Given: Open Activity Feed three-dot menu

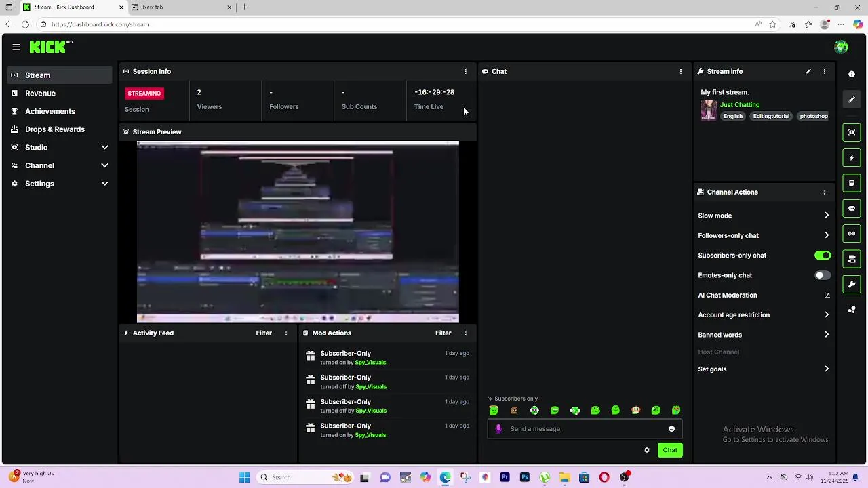Looking at the screenshot, I should tap(286, 333).
